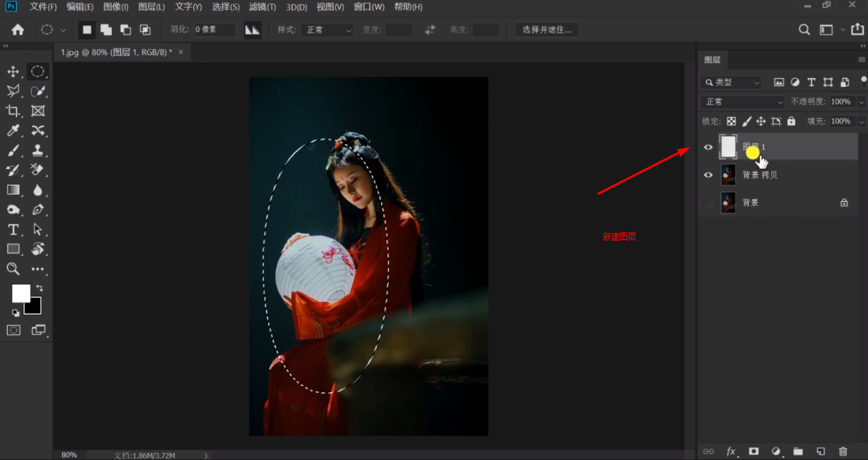Image resolution: width=868 pixels, height=460 pixels.
Task: Select the Horizontal Type tool
Action: pyautogui.click(x=13, y=230)
